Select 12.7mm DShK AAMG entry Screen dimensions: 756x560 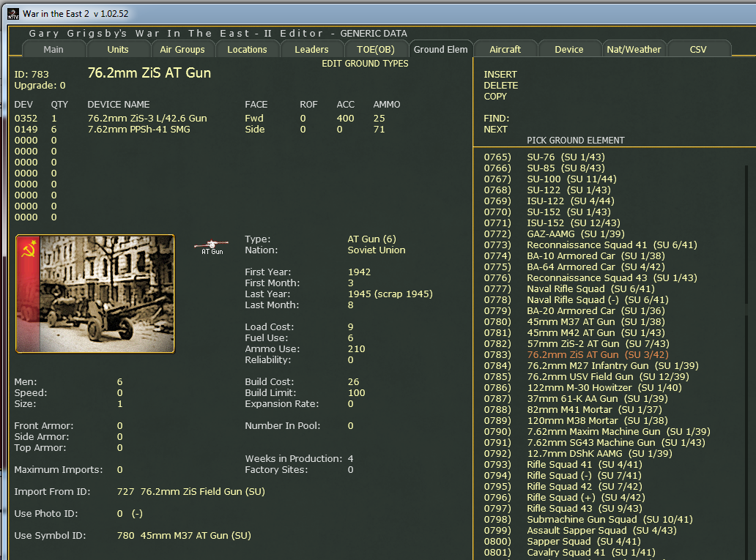pyautogui.click(x=599, y=454)
